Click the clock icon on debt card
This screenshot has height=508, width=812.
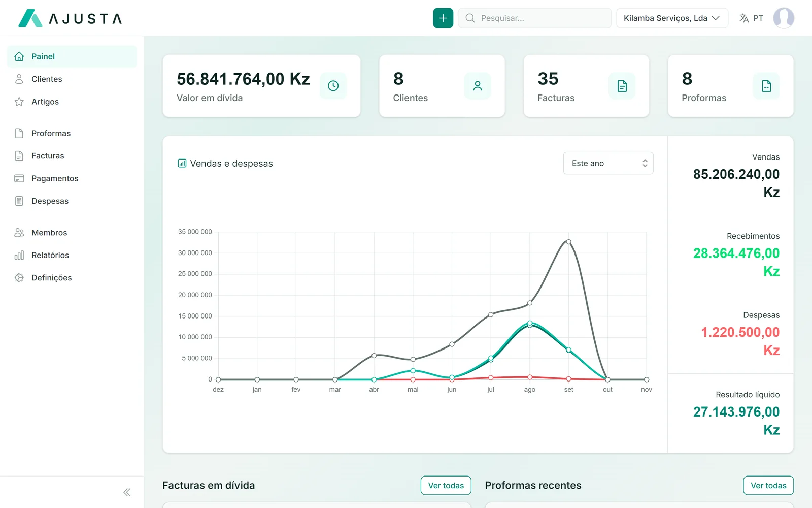[x=333, y=86]
